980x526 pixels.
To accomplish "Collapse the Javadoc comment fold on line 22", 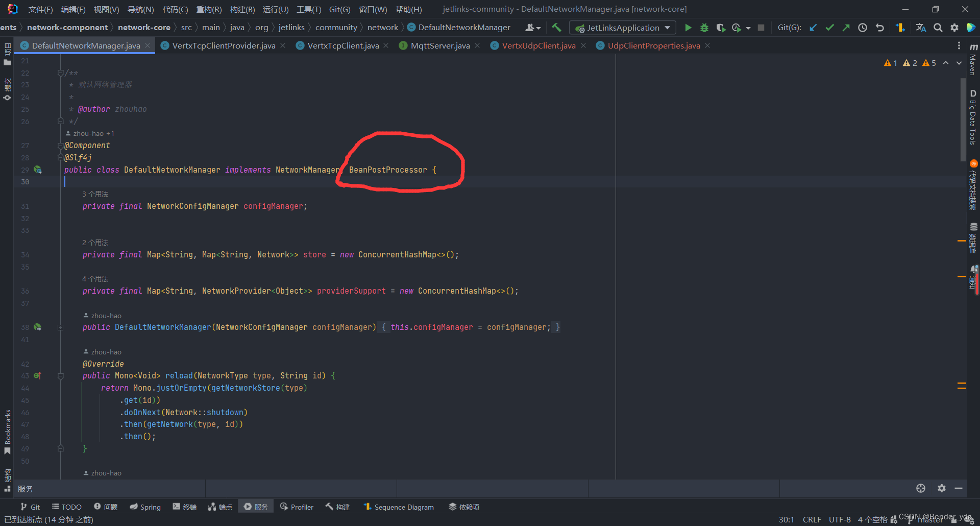I will pos(60,73).
